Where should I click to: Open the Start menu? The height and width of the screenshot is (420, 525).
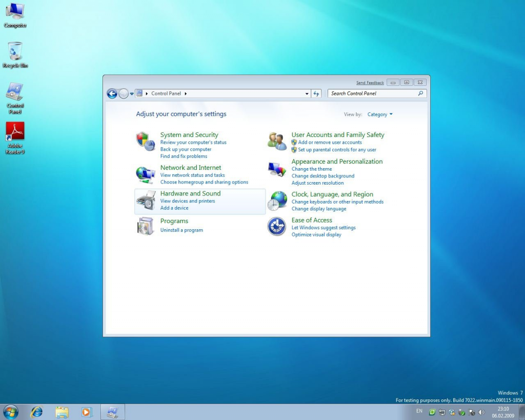(10, 412)
